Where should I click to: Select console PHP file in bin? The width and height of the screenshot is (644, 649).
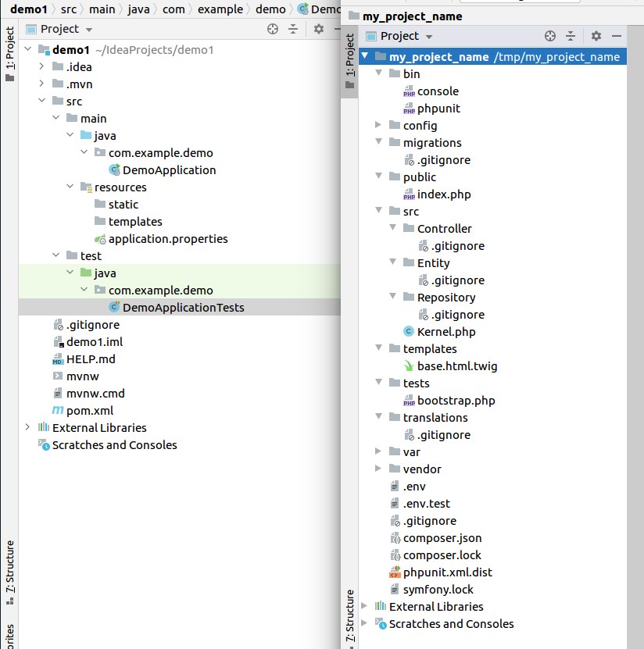click(x=431, y=91)
